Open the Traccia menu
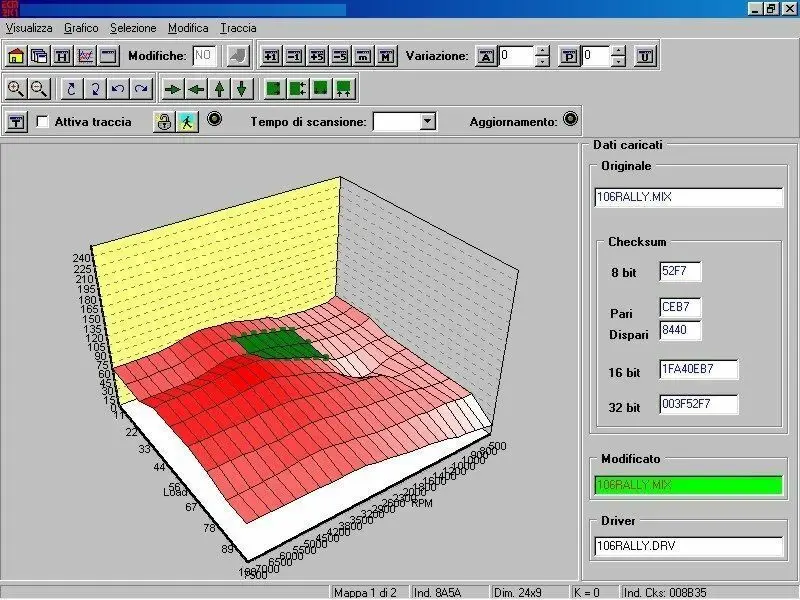800x600 pixels. click(238, 28)
